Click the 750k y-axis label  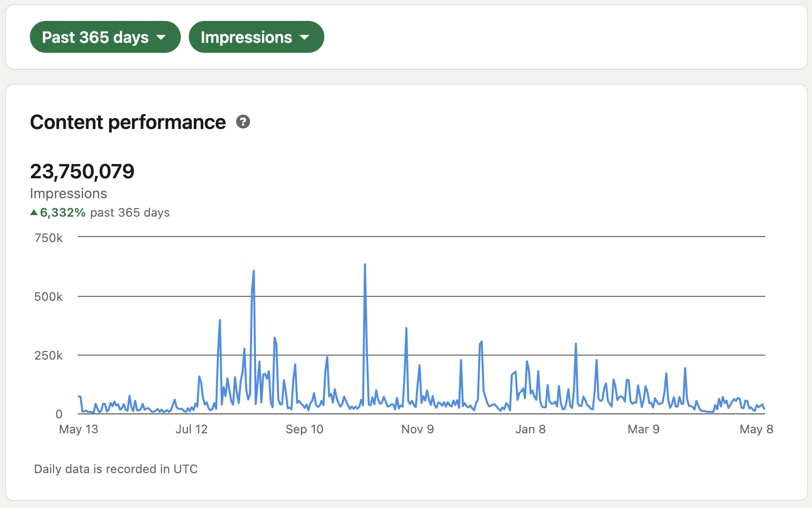click(49, 238)
